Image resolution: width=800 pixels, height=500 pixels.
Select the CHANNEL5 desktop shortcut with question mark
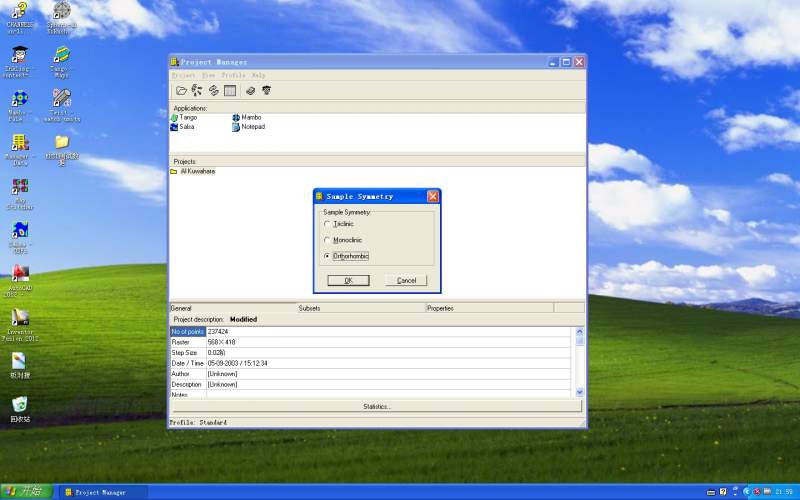tap(19, 17)
